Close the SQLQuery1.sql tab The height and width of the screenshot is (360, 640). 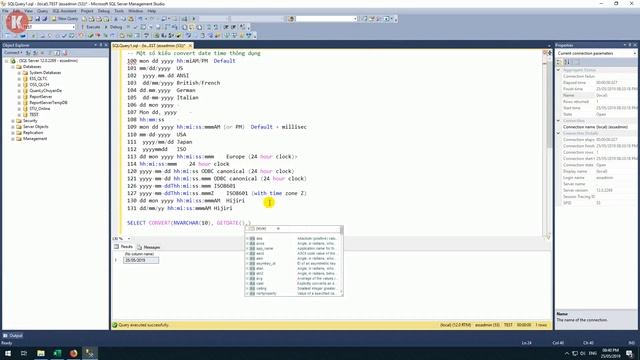pos(190,46)
